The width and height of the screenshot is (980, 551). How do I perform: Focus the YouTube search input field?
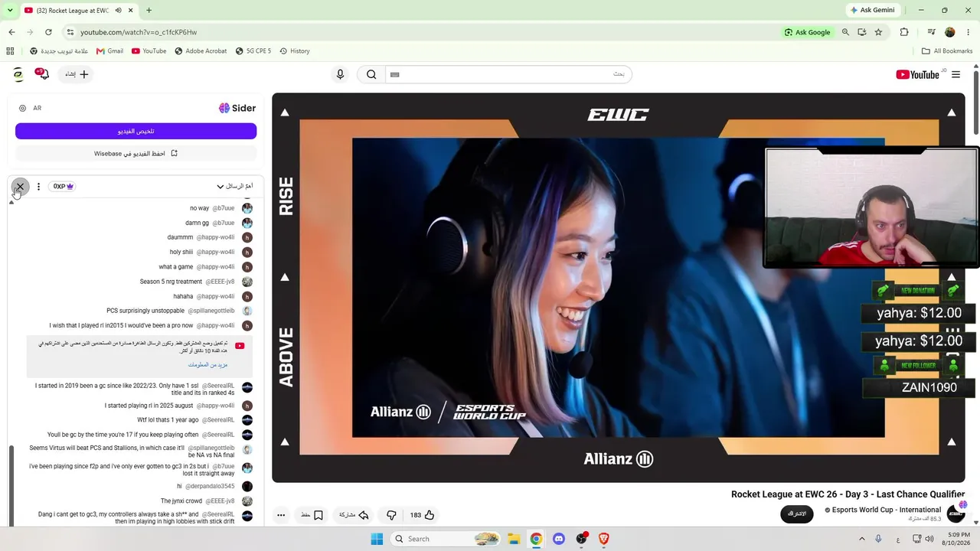pyautogui.click(x=508, y=74)
